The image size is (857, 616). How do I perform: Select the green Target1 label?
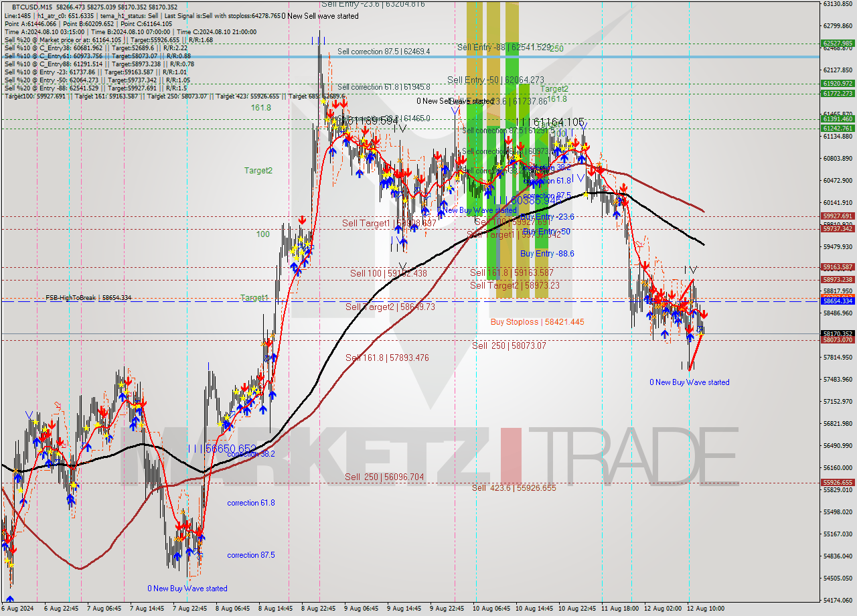254,298
